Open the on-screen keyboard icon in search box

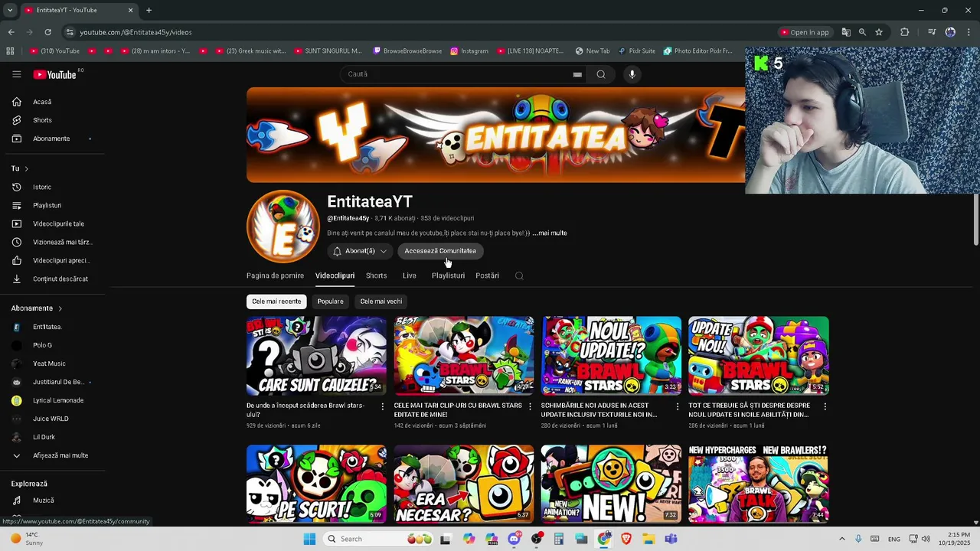(x=577, y=74)
